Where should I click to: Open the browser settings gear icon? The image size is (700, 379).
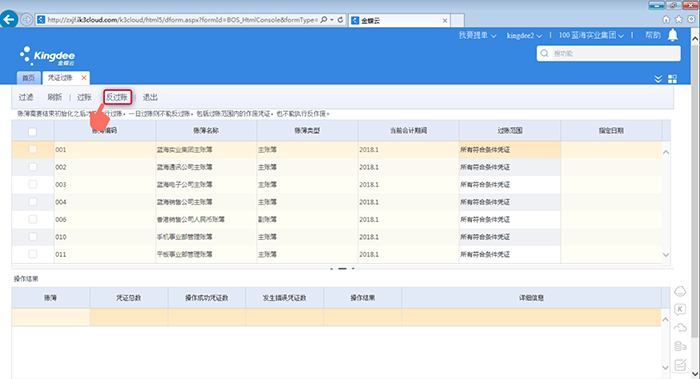pos(691,19)
